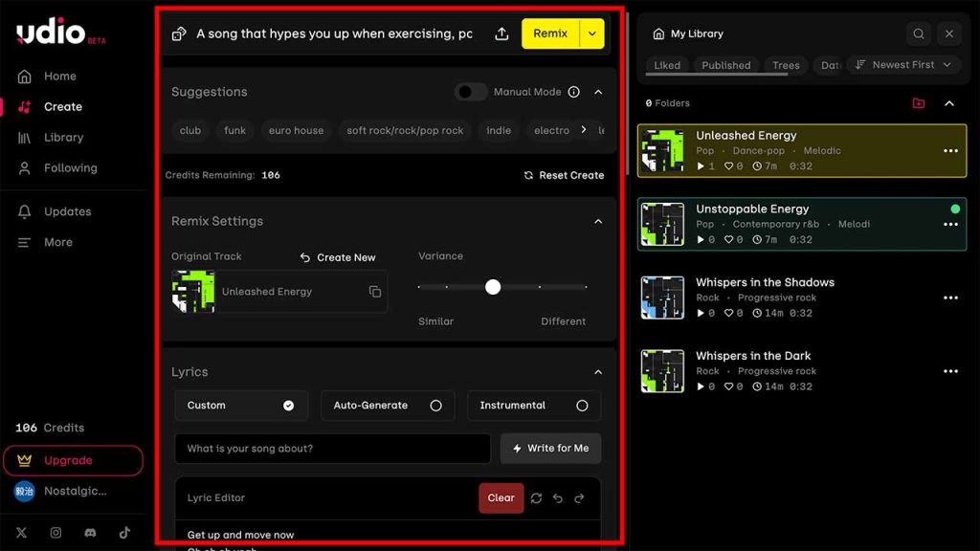The height and width of the screenshot is (551, 980).
Task: Click the upload icon beside the prompt
Action: (501, 33)
